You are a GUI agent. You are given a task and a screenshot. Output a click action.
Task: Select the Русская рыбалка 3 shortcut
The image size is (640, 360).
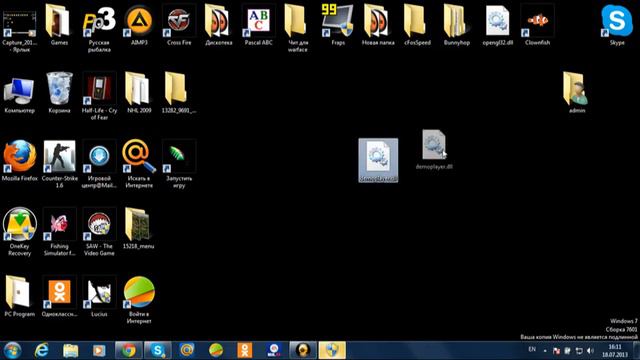[x=99, y=29]
